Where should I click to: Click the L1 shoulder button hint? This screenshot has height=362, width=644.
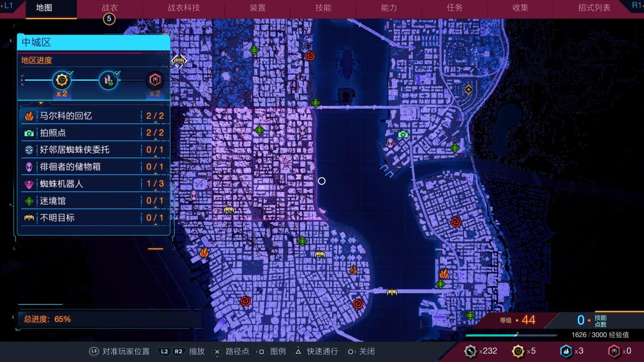click(x=9, y=5)
